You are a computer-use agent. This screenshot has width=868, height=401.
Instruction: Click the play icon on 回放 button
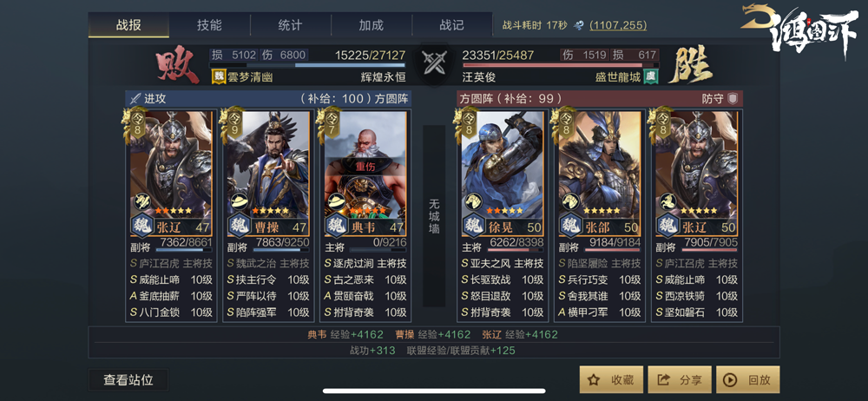click(730, 380)
